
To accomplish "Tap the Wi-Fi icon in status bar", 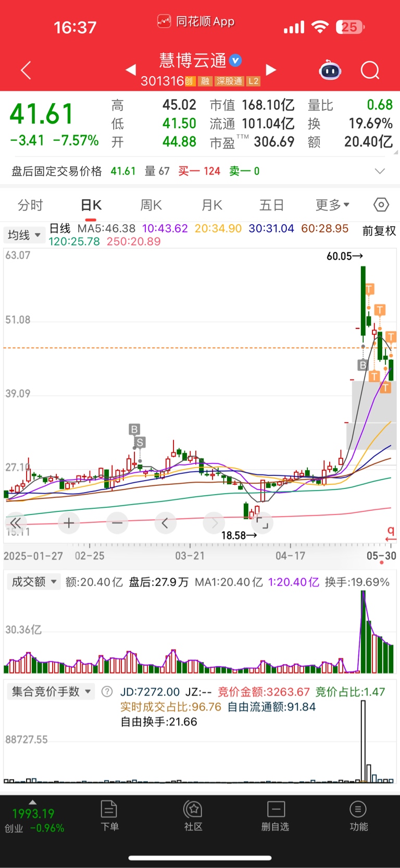I will pyautogui.click(x=320, y=27).
